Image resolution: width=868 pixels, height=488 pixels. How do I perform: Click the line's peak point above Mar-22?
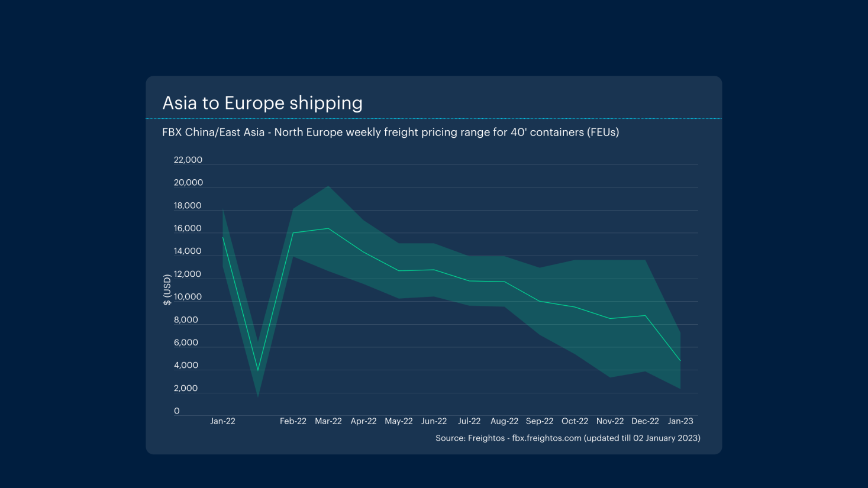pos(328,228)
